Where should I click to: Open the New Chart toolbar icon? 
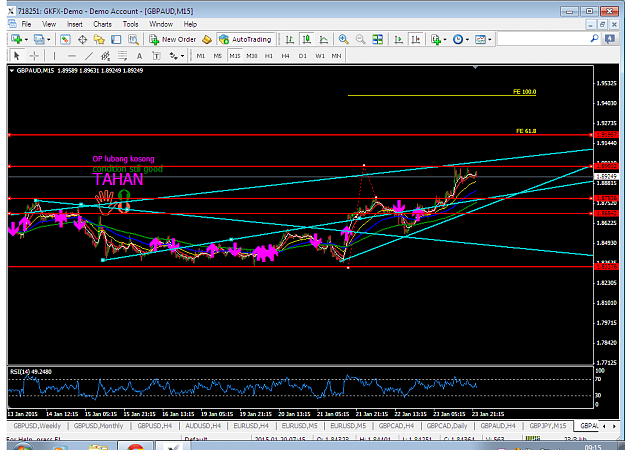(16, 39)
